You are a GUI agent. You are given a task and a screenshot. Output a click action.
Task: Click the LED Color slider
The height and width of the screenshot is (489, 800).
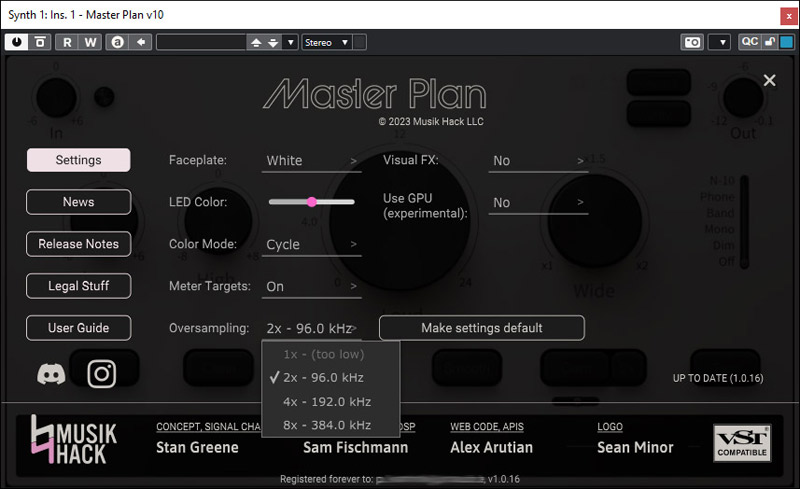click(x=311, y=202)
